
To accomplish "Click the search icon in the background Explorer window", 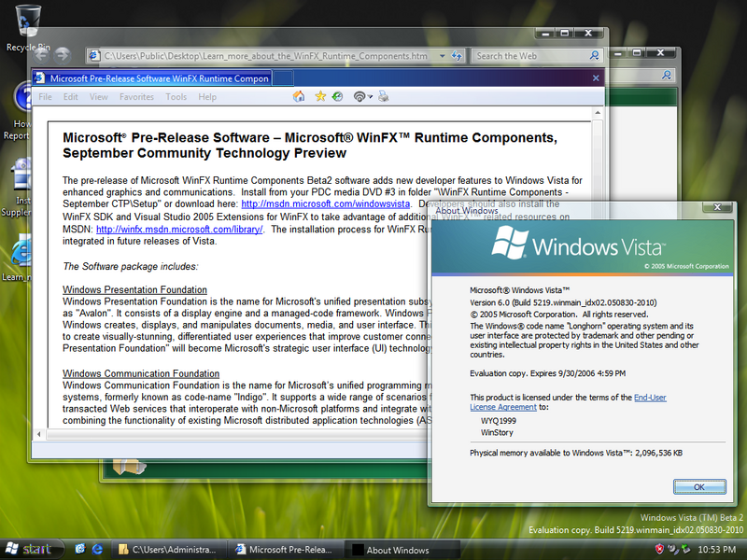I will click(667, 75).
